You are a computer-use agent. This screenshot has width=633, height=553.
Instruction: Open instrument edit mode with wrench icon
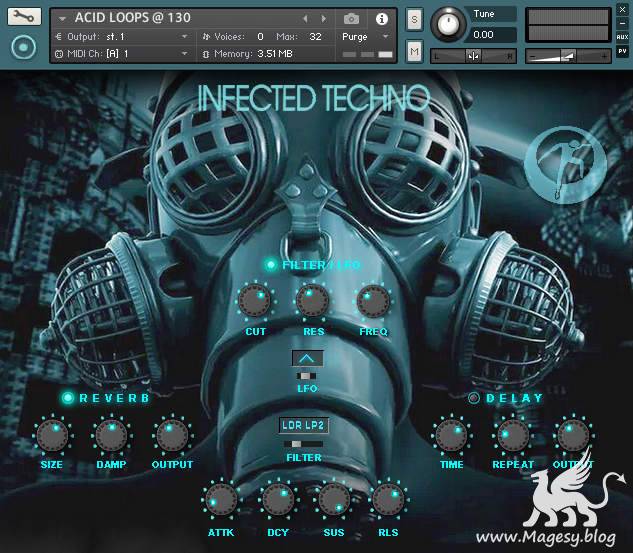click(x=24, y=17)
